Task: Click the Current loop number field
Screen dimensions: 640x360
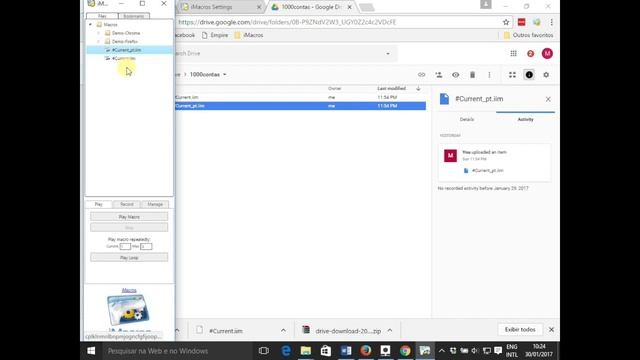Action: coord(125,246)
